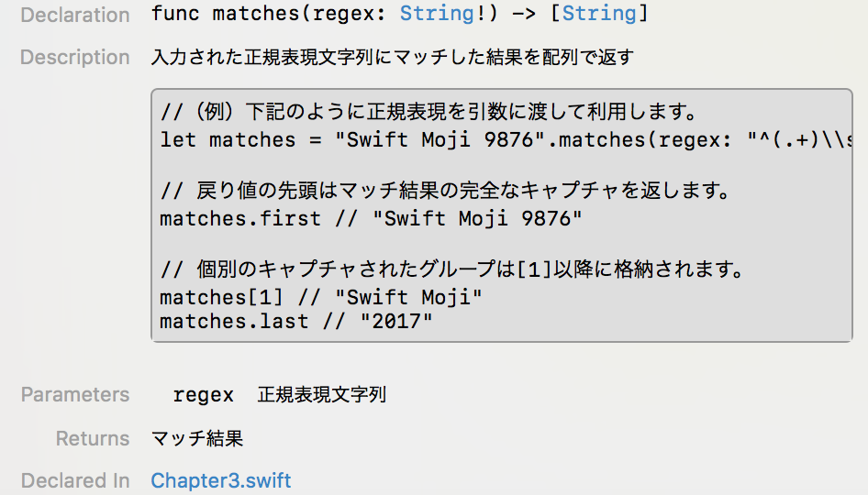Click the regex parameter name
This screenshot has width=868, height=495.
[203, 395]
